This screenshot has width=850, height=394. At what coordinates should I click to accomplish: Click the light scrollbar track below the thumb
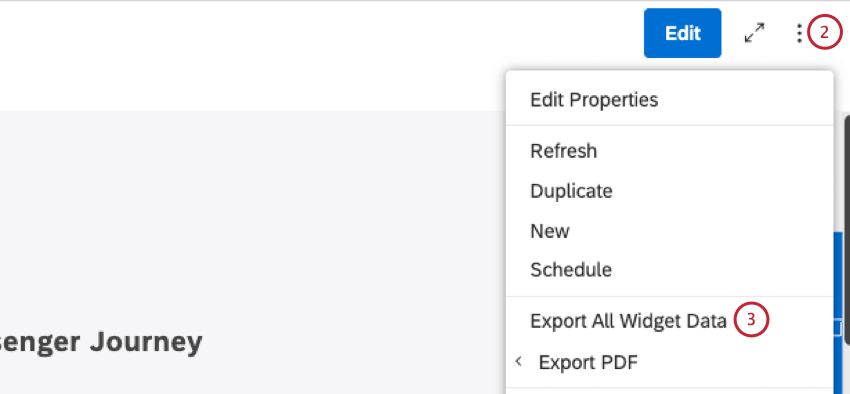coord(847,369)
